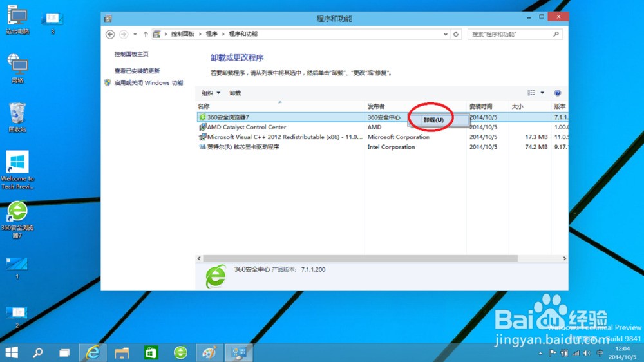Open desktop file named 2
Image resolution: width=644 pixels, height=362 pixels.
coord(17,317)
